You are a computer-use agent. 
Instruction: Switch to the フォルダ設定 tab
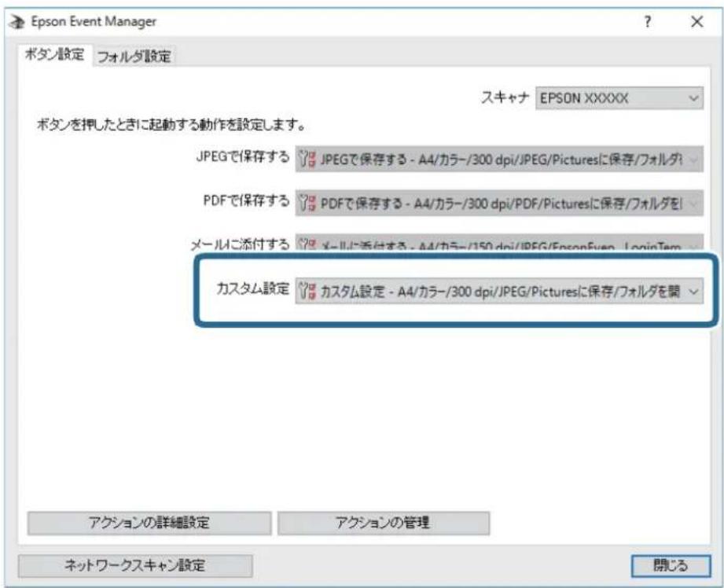(134, 57)
